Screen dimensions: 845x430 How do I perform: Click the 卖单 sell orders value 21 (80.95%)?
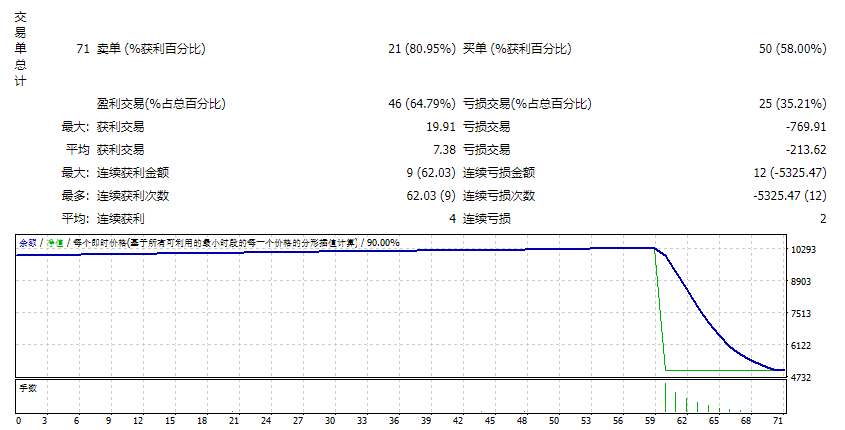(x=421, y=49)
